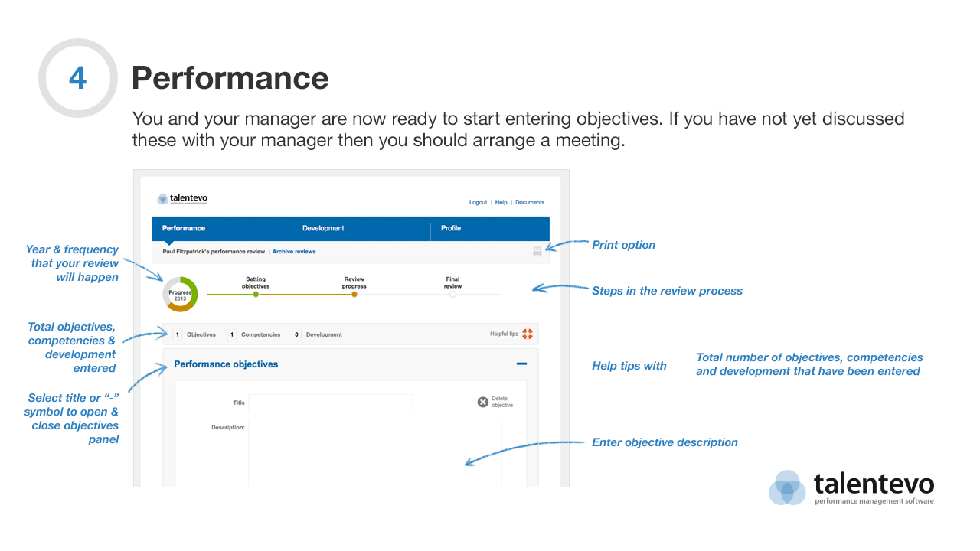Click the talentevo logo in app header
980x551 pixels.
point(182,199)
